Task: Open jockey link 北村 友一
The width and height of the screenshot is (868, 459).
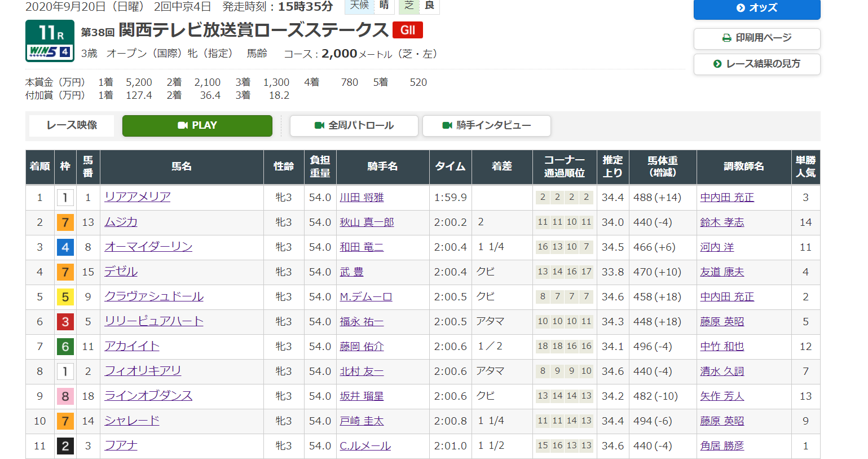Action: 362,371
